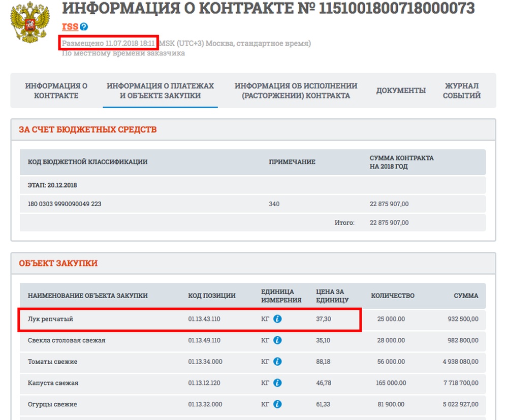The width and height of the screenshot is (508, 420).
Task: Open unit info icon for Томаты свежие
Action: [x=277, y=362]
